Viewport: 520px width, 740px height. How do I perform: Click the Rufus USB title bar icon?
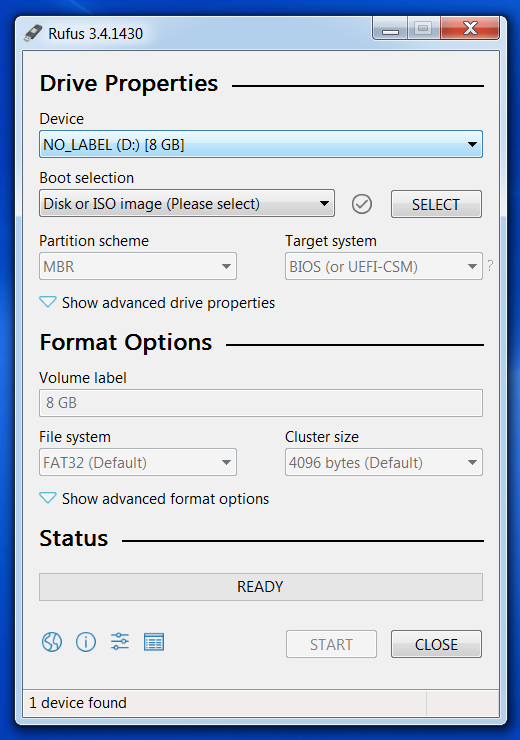click(x=33, y=33)
